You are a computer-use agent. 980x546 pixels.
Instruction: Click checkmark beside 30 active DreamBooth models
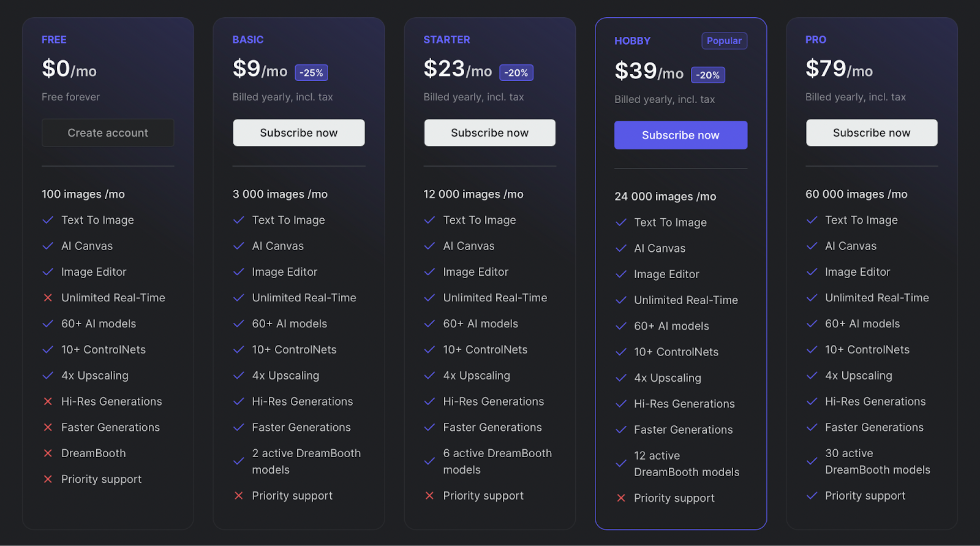coord(812,461)
